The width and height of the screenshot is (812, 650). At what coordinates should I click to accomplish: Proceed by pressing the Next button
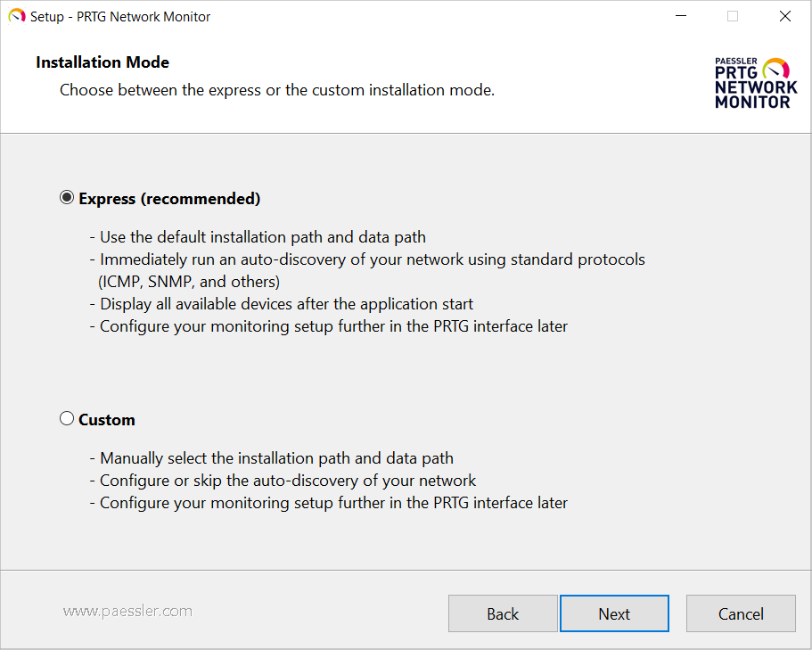[x=614, y=613]
